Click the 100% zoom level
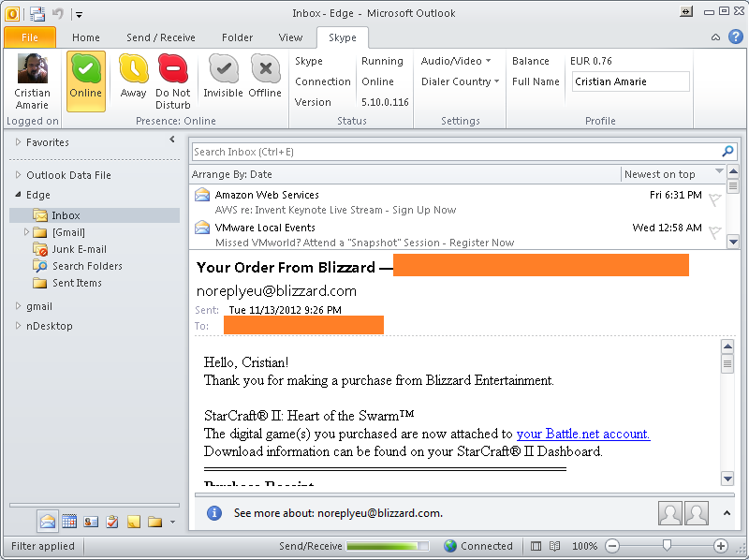The image size is (749, 560). (x=584, y=546)
